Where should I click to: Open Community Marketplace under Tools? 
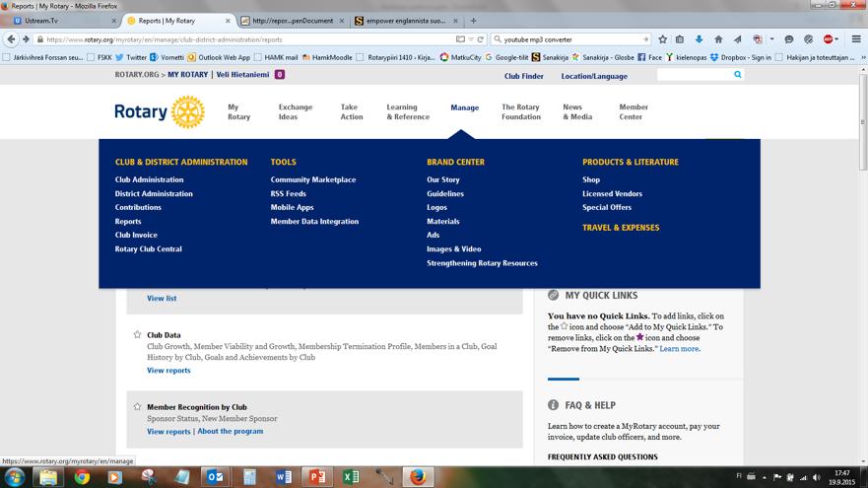[x=313, y=179]
